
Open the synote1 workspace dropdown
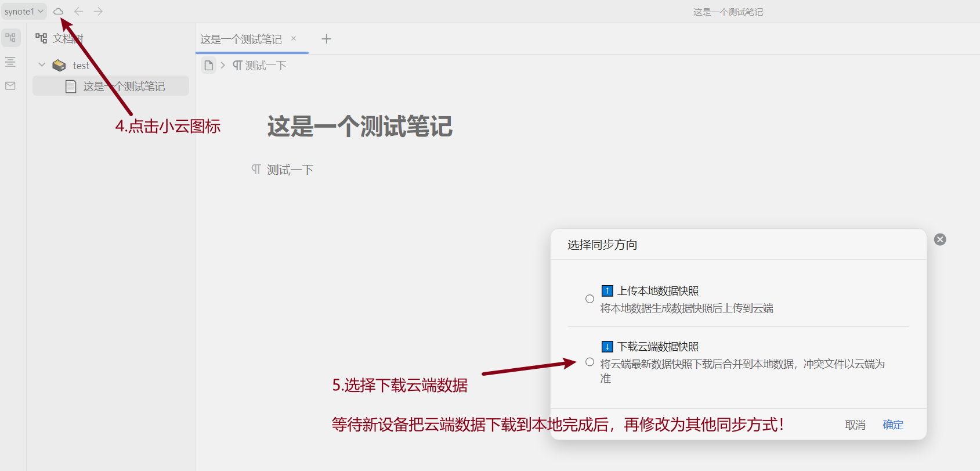(x=24, y=11)
